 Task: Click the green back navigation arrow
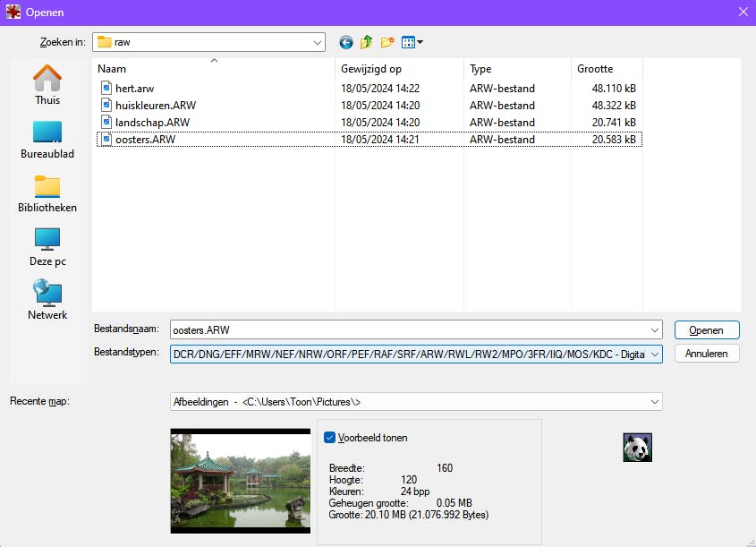(345, 42)
